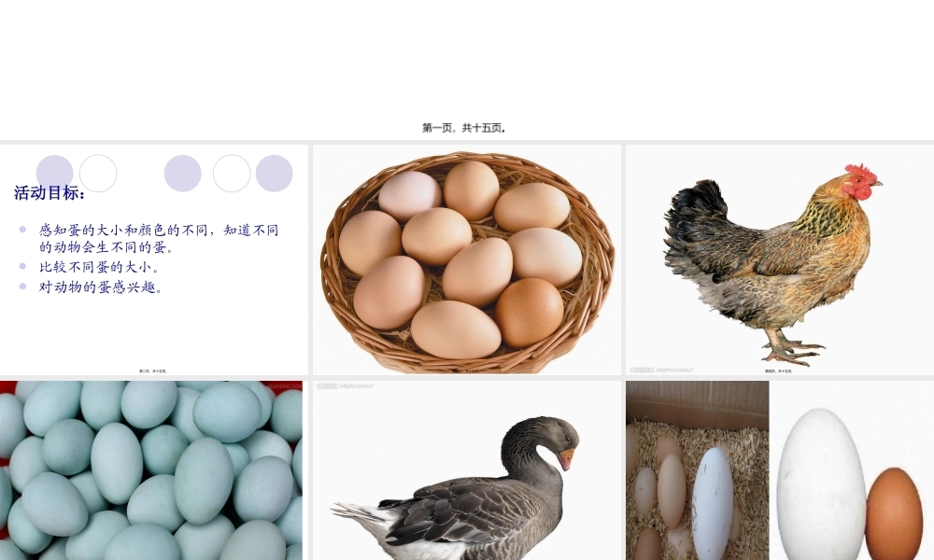The height and width of the screenshot is (560, 934).
Task: Click the watermark on the hen slide
Action: click(x=662, y=371)
